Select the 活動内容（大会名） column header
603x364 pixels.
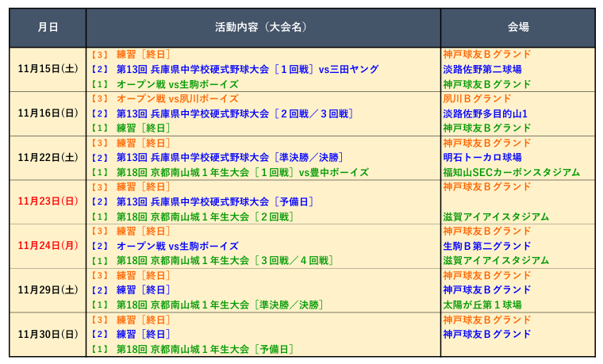pyautogui.click(x=261, y=27)
